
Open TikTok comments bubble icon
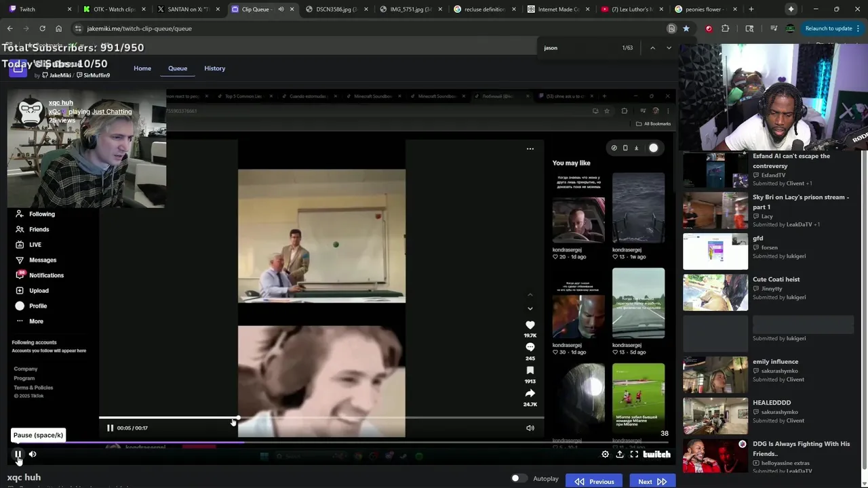(530, 348)
